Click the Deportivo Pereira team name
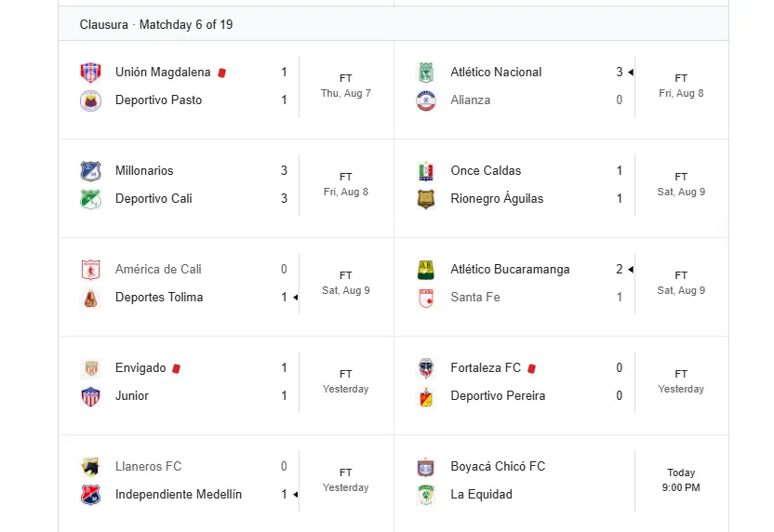 [498, 396]
